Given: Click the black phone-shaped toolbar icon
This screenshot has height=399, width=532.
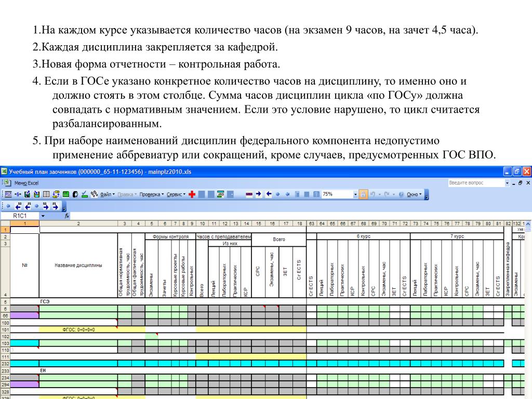Looking at the screenshot, I should click(x=75, y=194).
